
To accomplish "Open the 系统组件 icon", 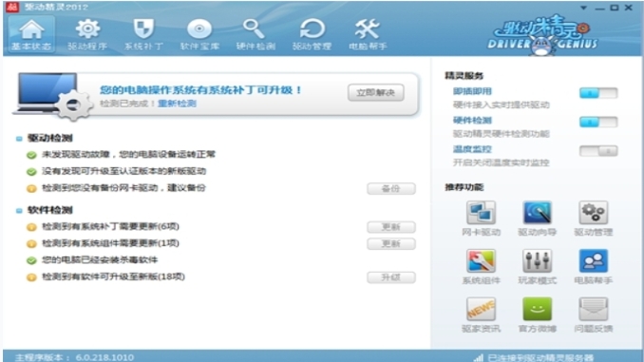I will [481, 261].
